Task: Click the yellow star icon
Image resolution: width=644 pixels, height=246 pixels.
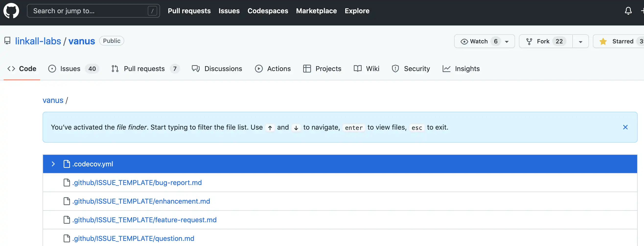Action: (603, 41)
